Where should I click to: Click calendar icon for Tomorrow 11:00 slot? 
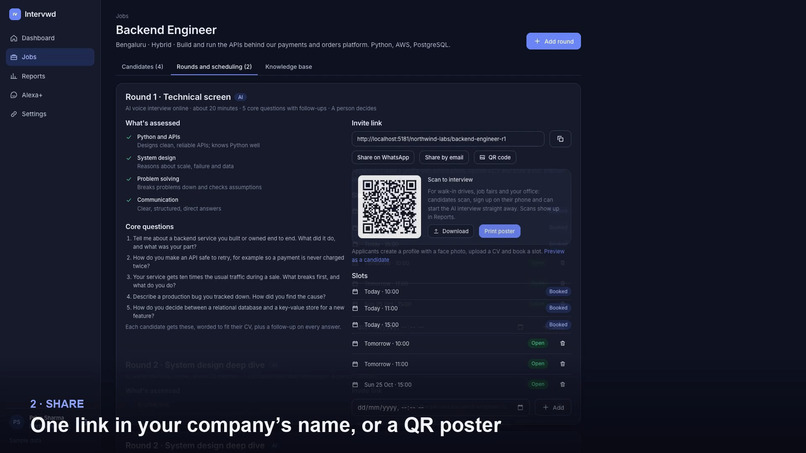coord(355,364)
